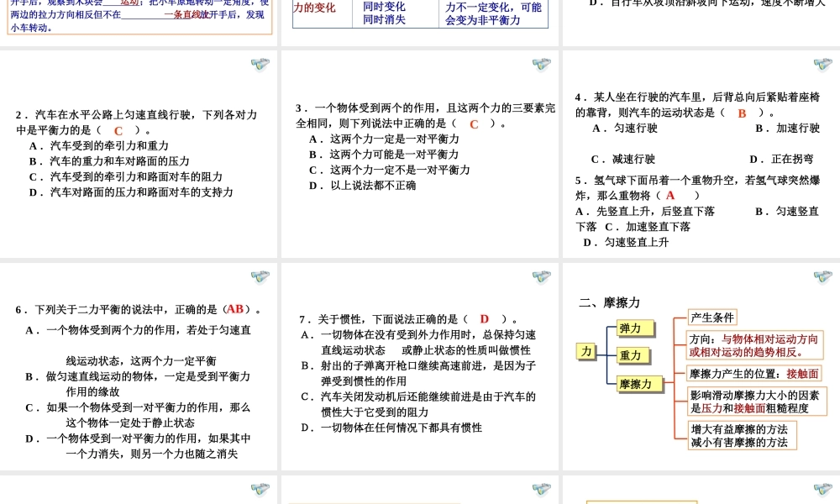This screenshot has height=504, width=840.
Task: Click the logo icon on the question 3 slide
Action: point(542,65)
